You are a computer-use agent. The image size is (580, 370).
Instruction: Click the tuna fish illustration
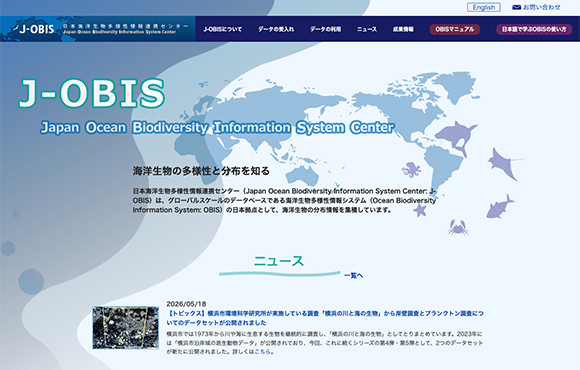[499, 206]
